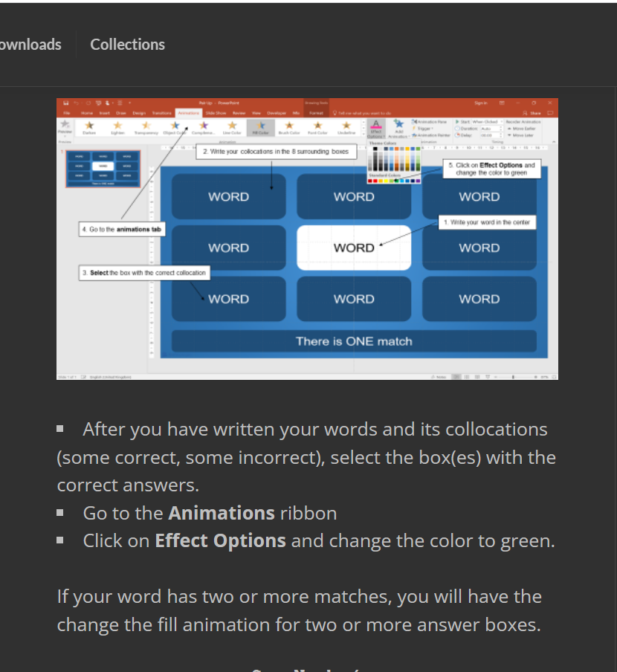Click the bold phrase "Effect Options" in the bullet list
The width and height of the screenshot is (617, 672).
[220, 541]
